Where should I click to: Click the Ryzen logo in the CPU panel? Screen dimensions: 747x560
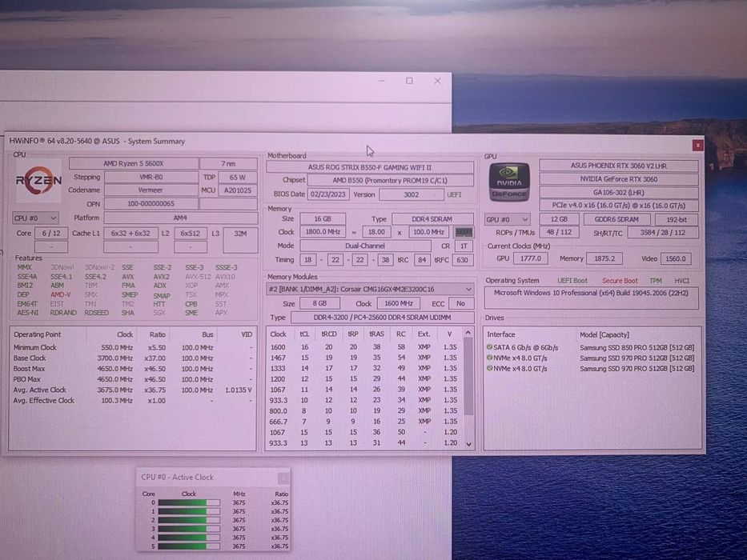(x=38, y=181)
